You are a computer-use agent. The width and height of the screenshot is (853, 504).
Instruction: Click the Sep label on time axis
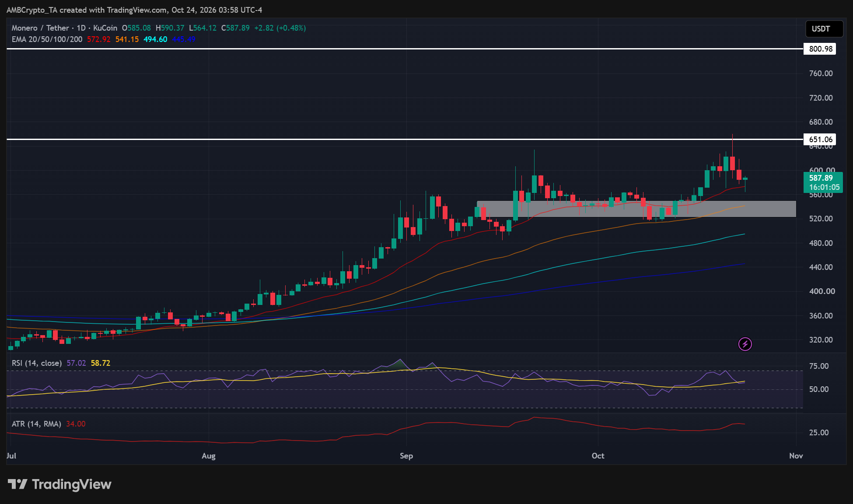coord(406,456)
